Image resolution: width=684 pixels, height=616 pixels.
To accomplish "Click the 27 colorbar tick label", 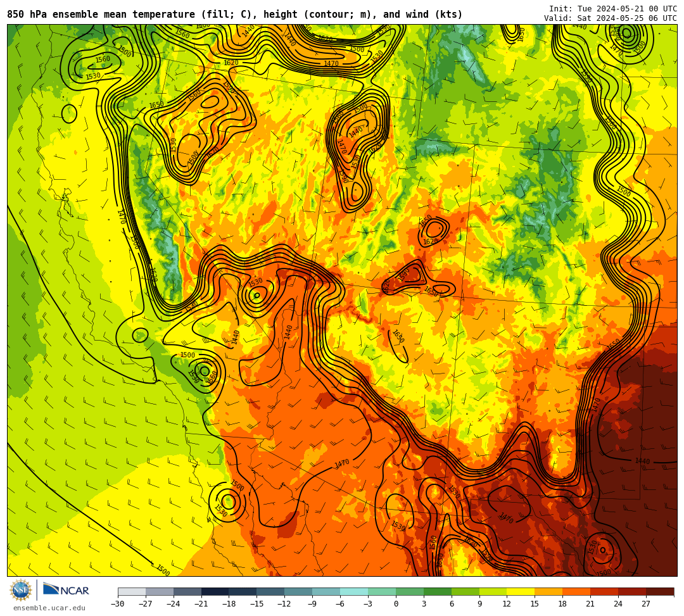I will 646,604.
